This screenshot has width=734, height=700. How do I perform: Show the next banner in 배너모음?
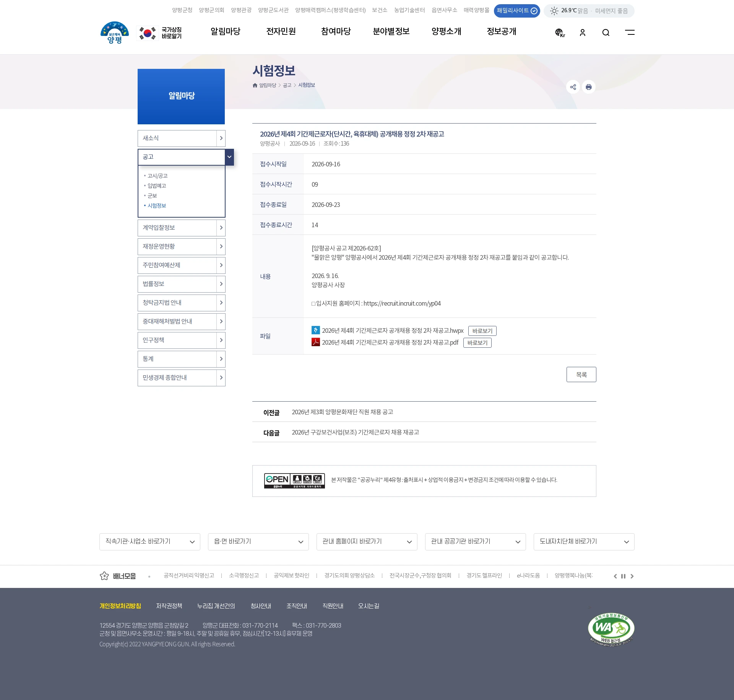pos(632,576)
